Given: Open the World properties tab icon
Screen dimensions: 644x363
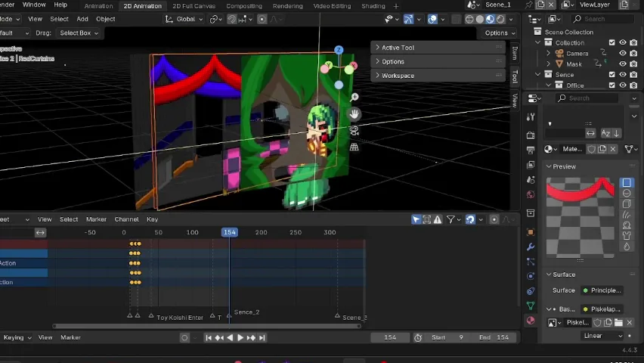Looking at the screenshot, I should pos(531,194).
